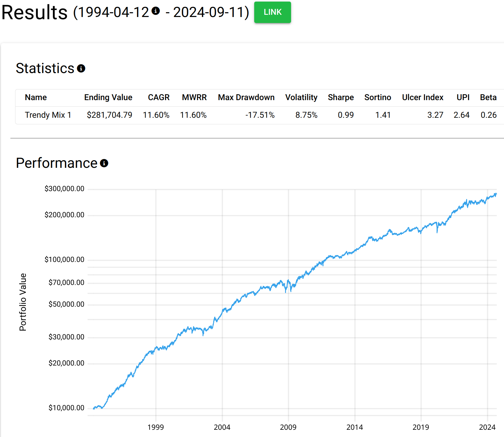Viewport: 504px width, 437px height.
Task: Click the 2004 x-axis label
Action: pyautogui.click(x=222, y=427)
